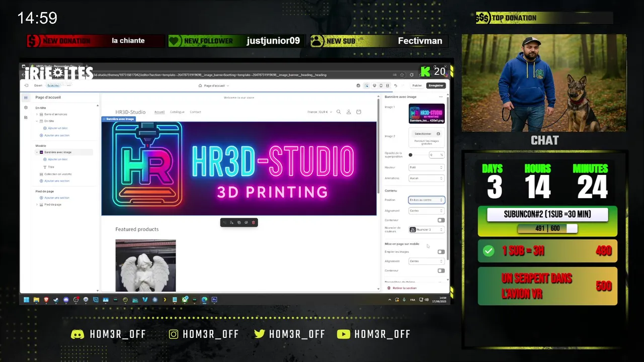The image size is (644, 362).
Task: Open the Bannière avec image three-dots options
Action: coord(441,97)
